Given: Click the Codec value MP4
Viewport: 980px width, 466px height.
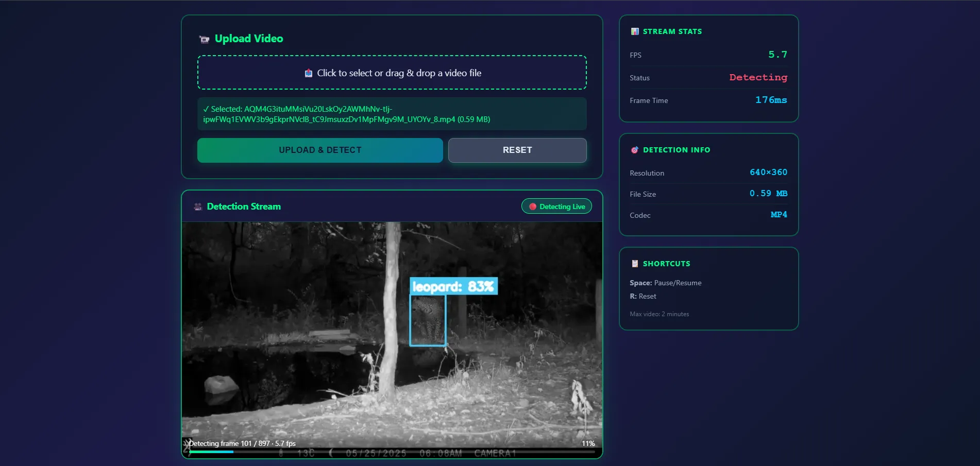Looking at the screenshot, I should (779, 215).
